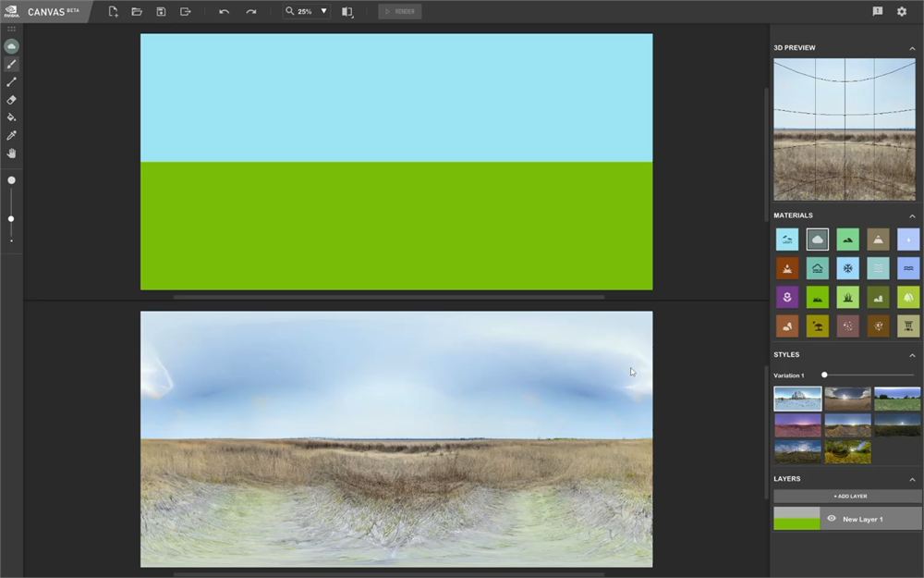Screen dimensions: 924x578
Task: Collapse the 3D Preview panel
Action: [912, 48]
